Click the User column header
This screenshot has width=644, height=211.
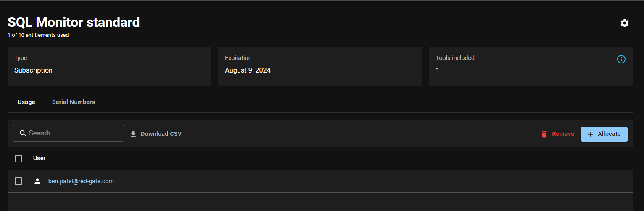[x=40, y=158]
